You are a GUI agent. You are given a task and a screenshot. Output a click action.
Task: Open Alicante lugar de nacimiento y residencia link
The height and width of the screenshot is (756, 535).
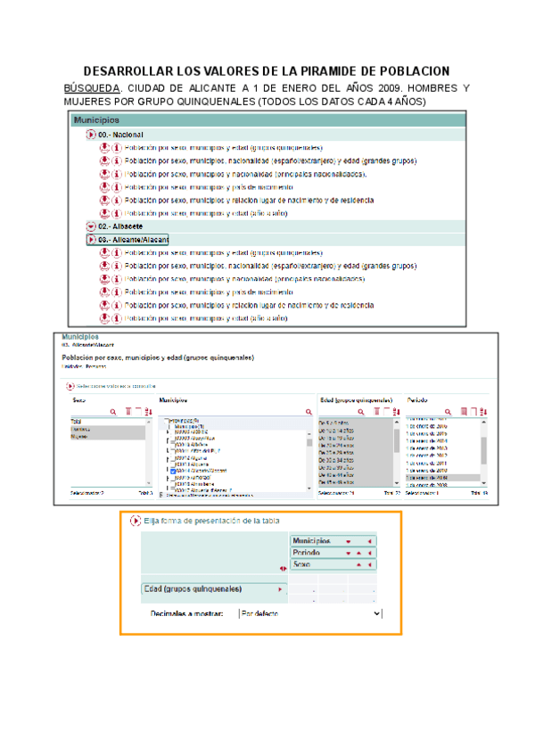click(x=249, y=305)
